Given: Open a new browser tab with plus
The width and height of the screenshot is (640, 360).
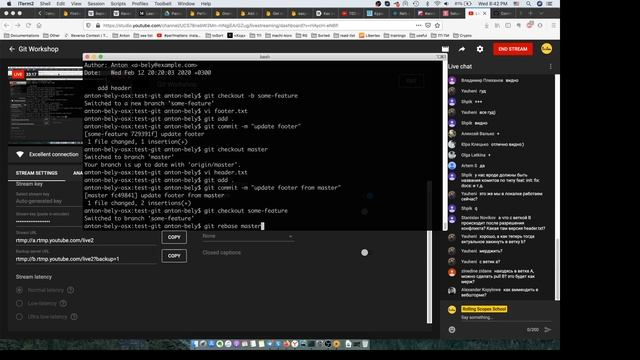Looking at the screenshot, I should pos(530,13).
